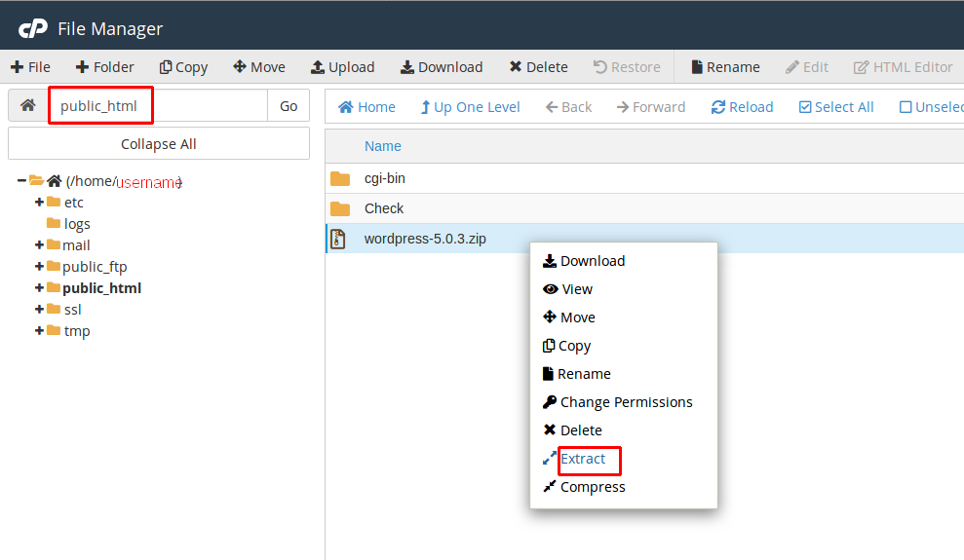Click Copy in the top toolbar
The width and height of the screenshot is (964, 560).
[183, 67]
